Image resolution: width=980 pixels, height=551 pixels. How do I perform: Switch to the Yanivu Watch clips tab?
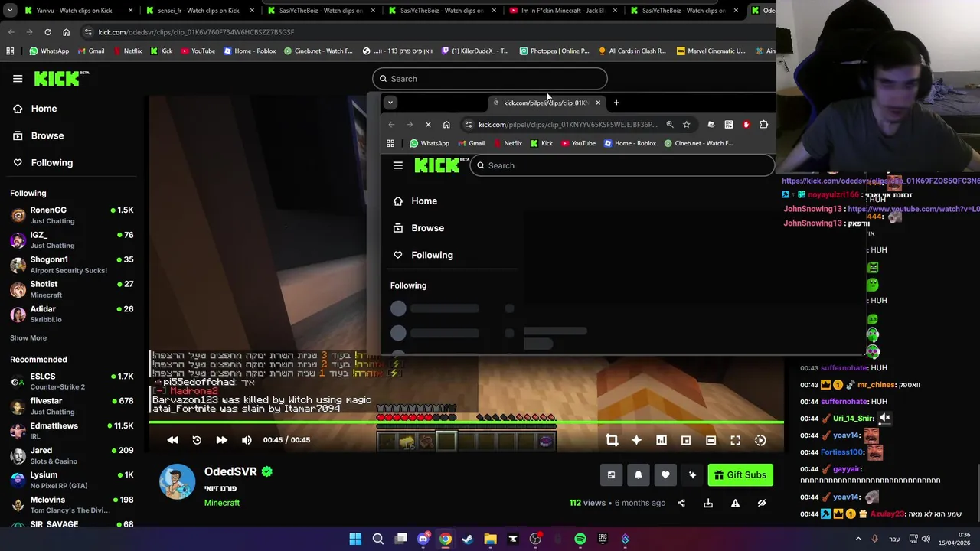tap(74, 11)
